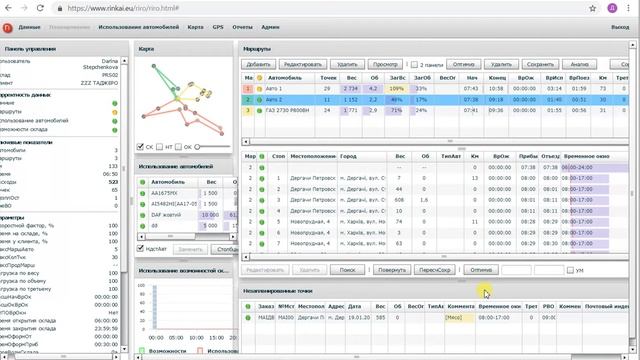Viewport: 640px width, 360px height.
Task: Bookmark this page with the star icon
Action: (593, 8)
